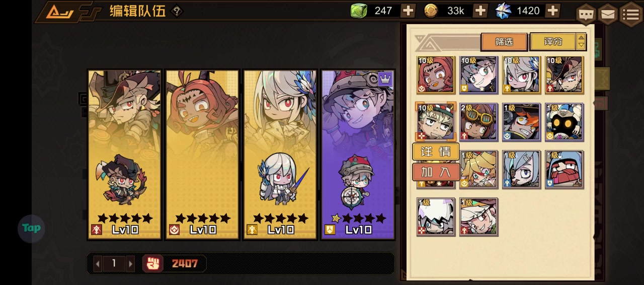Open the 评分 sort dropdown
Image resolution: width=644 pixels, height=285 pixels.
(x=553, y=42)
